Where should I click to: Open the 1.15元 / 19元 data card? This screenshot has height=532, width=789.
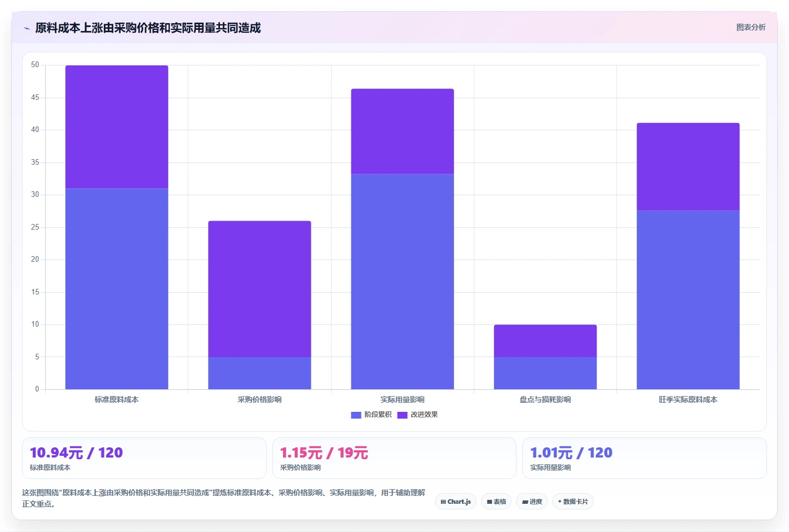tap(394, 458)
